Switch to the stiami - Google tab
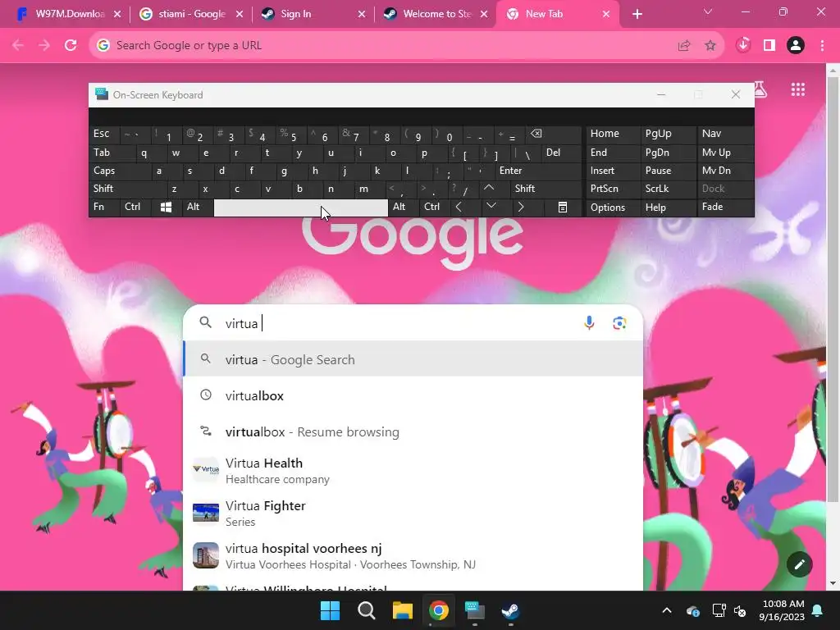The height and width of the screenshot is (630, 840). (x=190, y=14)
